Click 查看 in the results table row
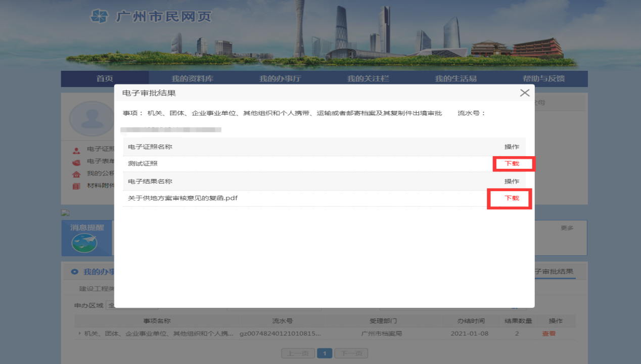641x364 pixels. (x=548, y=334)
